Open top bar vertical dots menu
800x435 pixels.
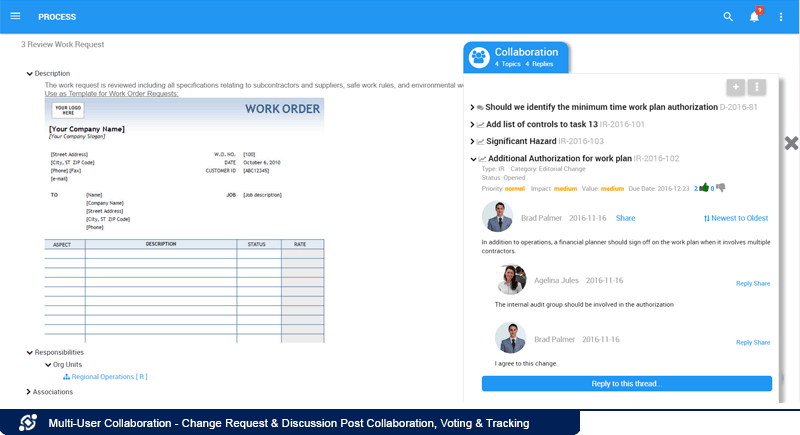(x=781, y=17)
